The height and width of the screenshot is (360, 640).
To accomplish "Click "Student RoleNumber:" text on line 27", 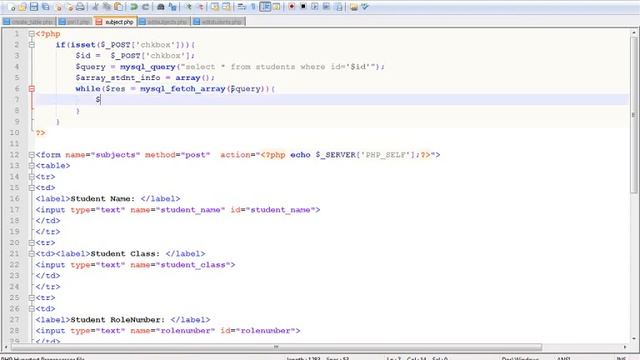I will (118, 320).
